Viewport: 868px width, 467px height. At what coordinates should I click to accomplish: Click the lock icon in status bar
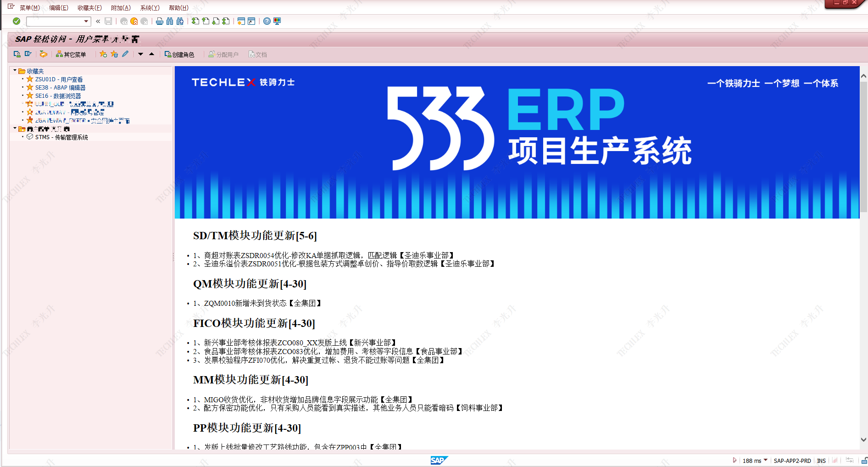pyautogui.click(x=864, y=461)
